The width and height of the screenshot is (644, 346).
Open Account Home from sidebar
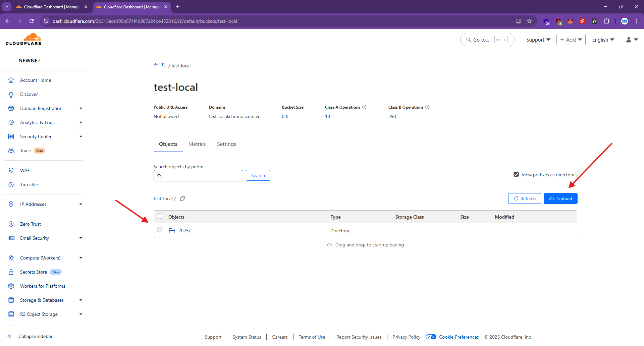pyautogui.click(x=36, y=80)
